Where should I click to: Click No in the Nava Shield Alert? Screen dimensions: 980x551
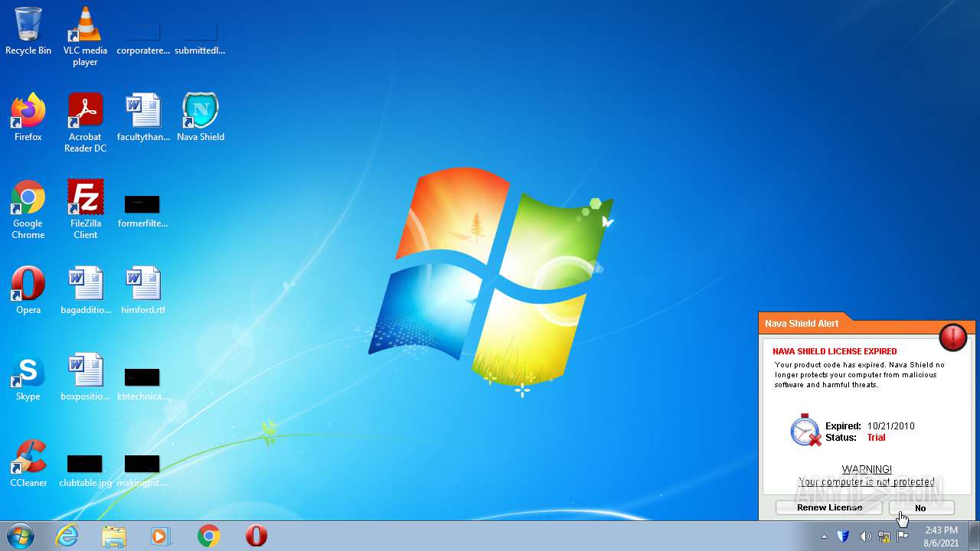(921, 508)
